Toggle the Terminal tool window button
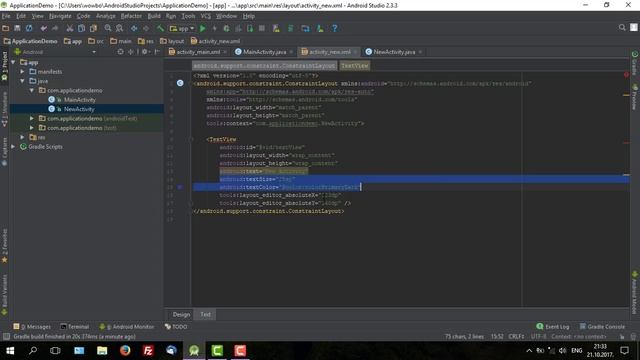The height and width of the screenshot is (360, 640). click(75, 327)
